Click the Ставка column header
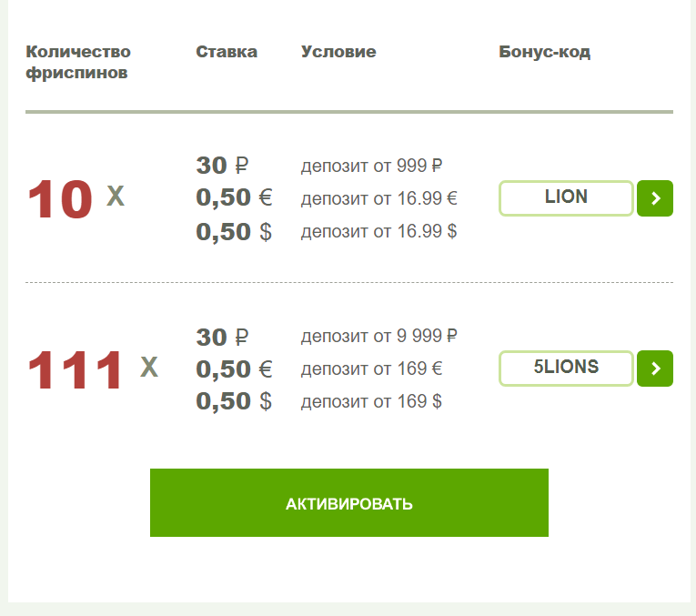The height and width of the screenshot is (616, 696). pyautogui.click(x=227, y=52)
